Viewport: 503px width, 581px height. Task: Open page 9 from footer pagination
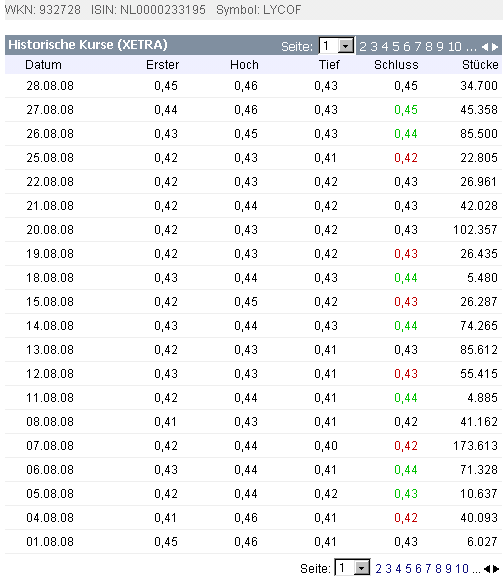pyautogui.click(x=448, y=568)
